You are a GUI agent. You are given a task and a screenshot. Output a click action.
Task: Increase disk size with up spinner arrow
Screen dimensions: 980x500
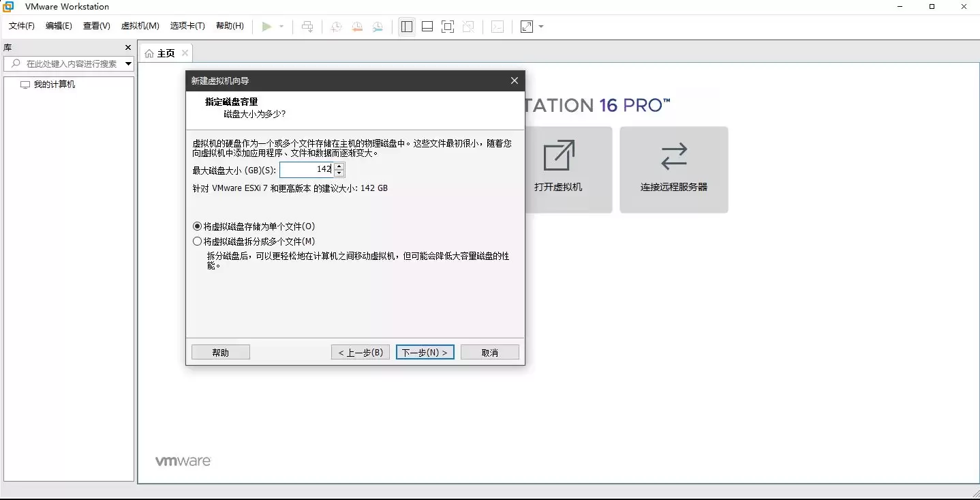coord(339,166)
